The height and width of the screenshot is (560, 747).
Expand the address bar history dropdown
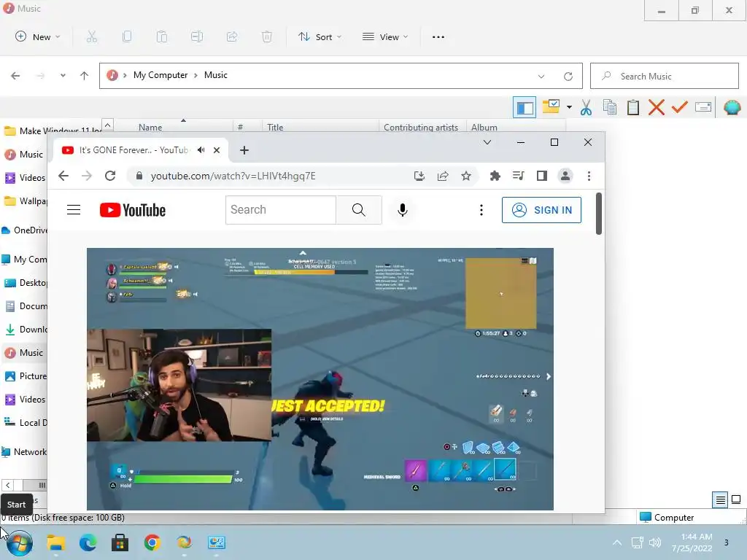point(541,76)
